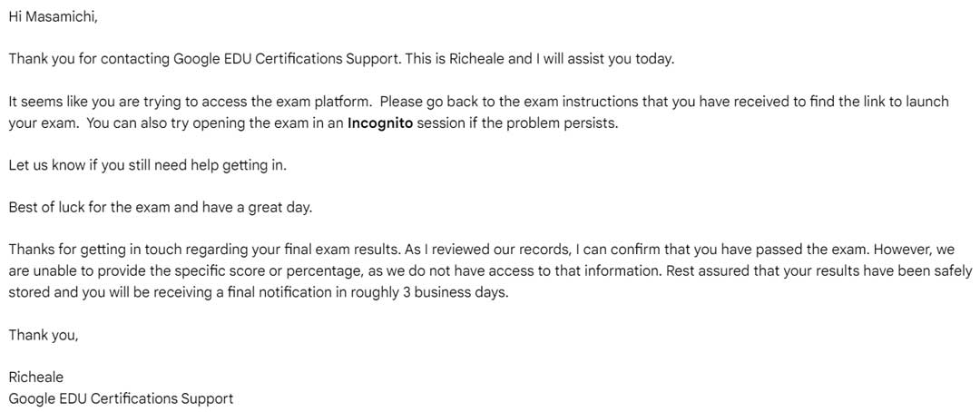This screenshot has height=412, width=980.
Task: Click signature line "Google EDU Certifications Support"
Action: pyautogui.click(x=121, y=398)
